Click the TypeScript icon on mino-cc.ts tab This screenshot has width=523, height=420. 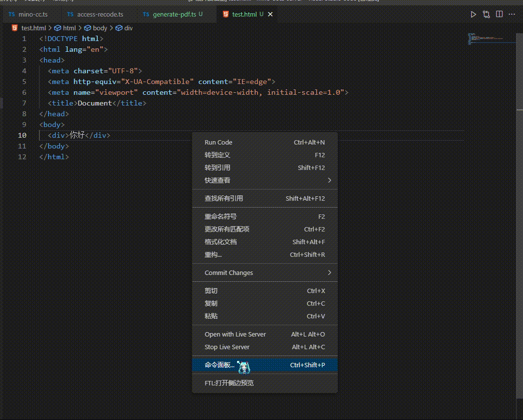(11, 15)
